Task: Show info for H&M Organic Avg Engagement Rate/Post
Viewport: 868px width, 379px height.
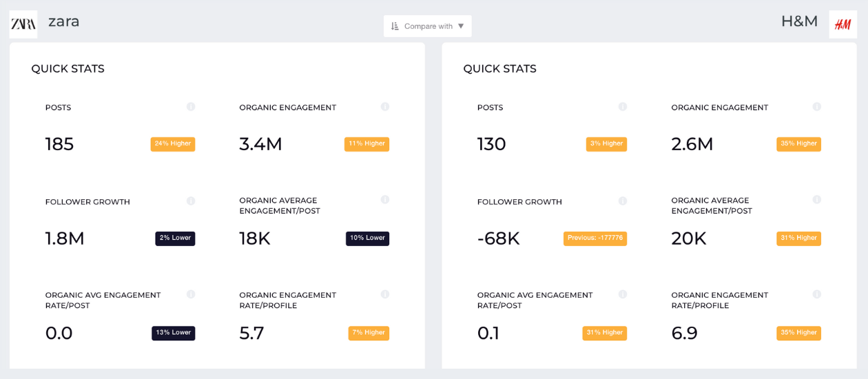Action: pos(623,294)
